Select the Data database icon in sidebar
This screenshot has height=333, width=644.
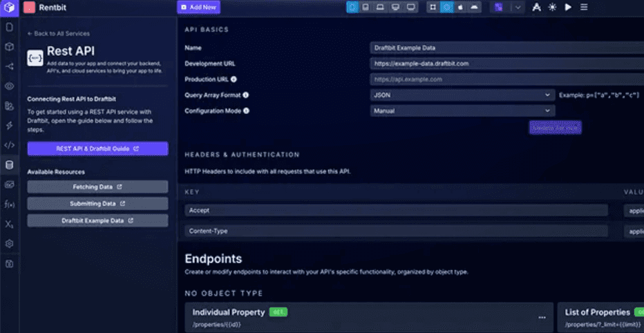(9, 165)
